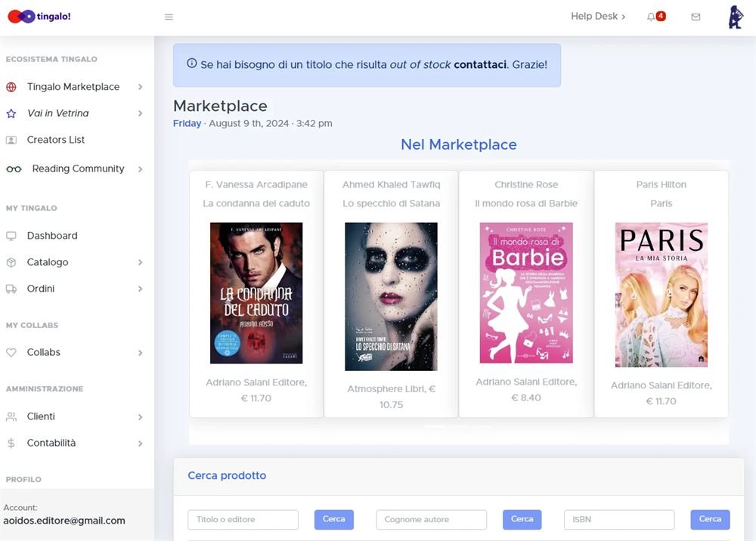This screenshot has height=541, width=756.
Task: Click Cerca next to Cognome autore
Action: [522, 519]
